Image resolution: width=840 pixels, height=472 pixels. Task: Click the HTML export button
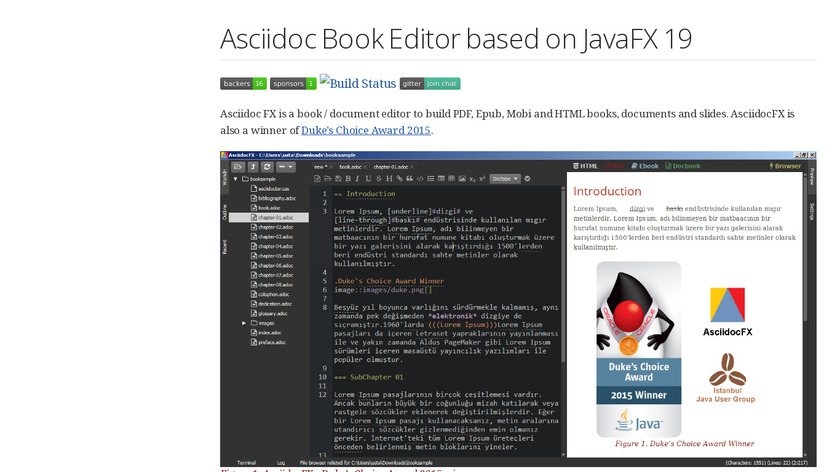click(x=586, y=166)
